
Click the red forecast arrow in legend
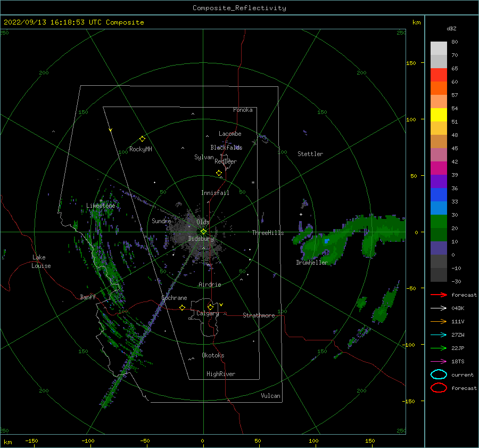click(439, 295)
